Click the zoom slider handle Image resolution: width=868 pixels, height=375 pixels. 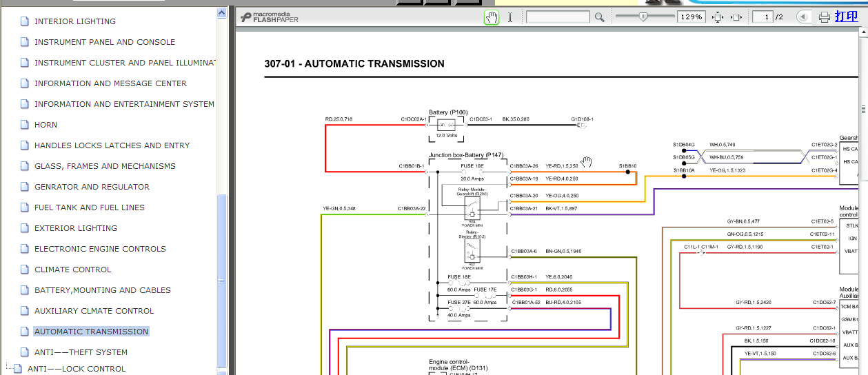tap(643, 17)
